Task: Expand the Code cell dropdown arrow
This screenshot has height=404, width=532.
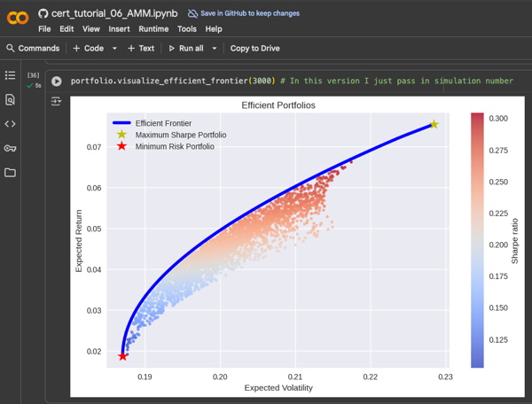Action: 114,49
